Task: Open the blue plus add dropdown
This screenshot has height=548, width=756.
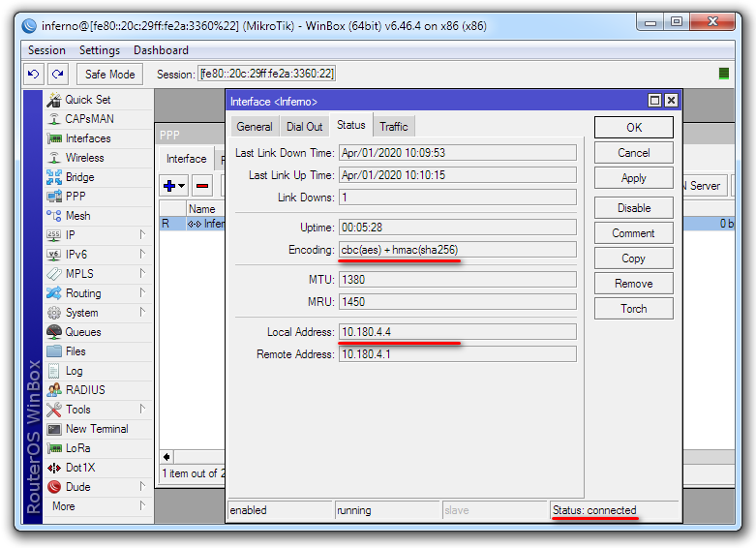Action: 174,186
